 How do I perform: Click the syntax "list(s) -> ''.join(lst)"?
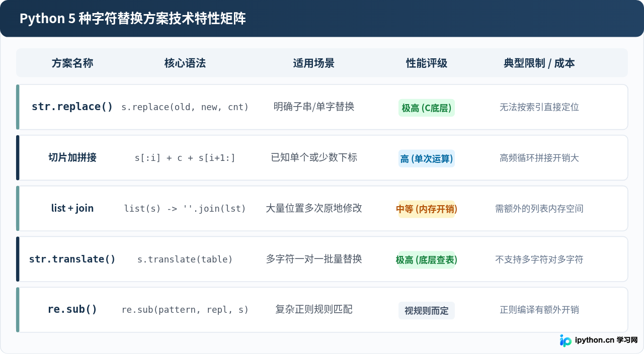click(185, 209)
